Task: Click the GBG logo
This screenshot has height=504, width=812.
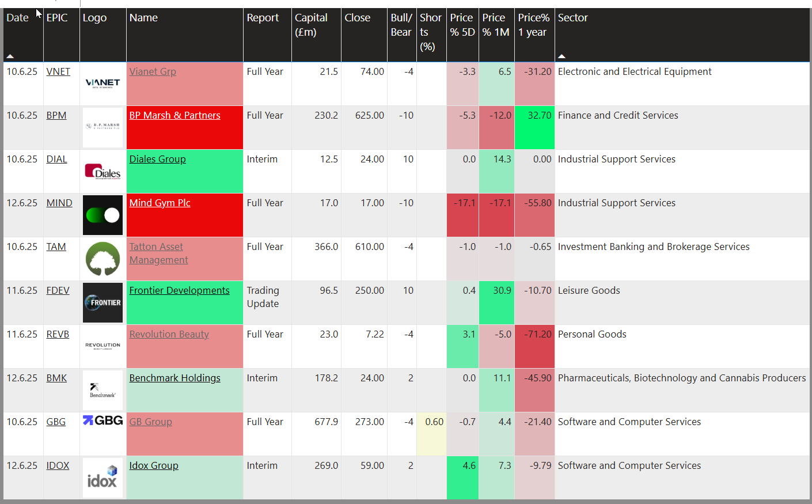Action: (103, 420)
